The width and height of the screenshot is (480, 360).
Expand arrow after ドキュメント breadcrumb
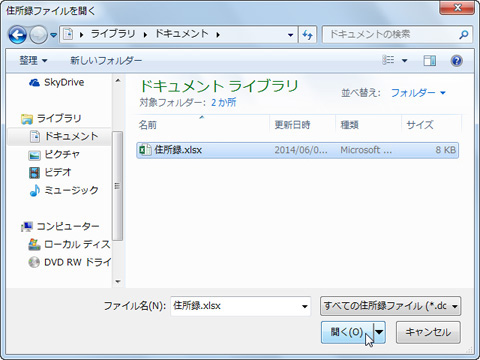click(x=218, y=35)
